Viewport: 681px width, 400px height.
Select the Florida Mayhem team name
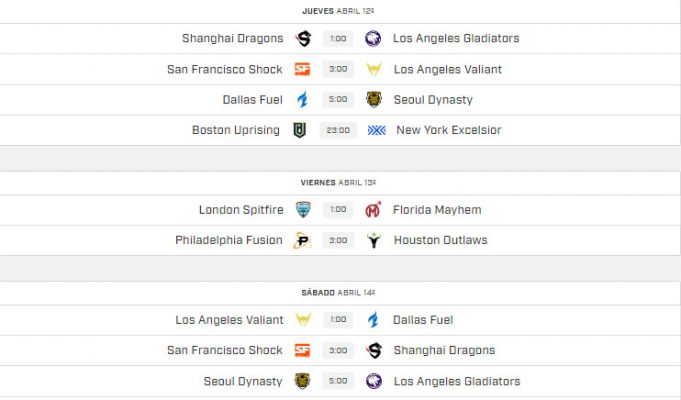pos(437,210)
